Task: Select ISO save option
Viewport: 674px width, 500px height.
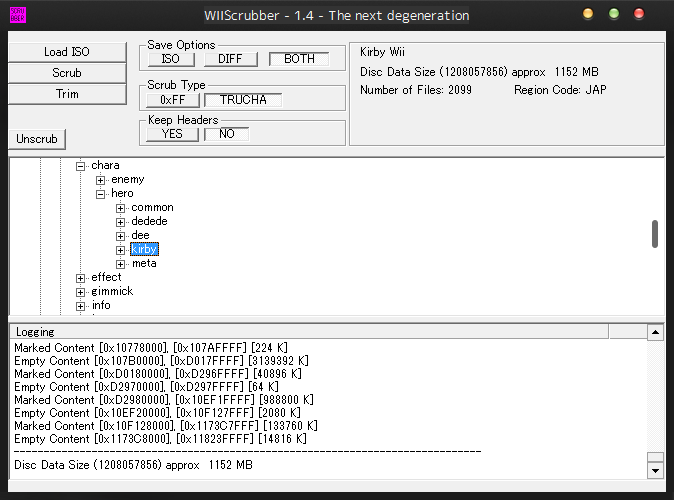Action: tap(171, 59)
